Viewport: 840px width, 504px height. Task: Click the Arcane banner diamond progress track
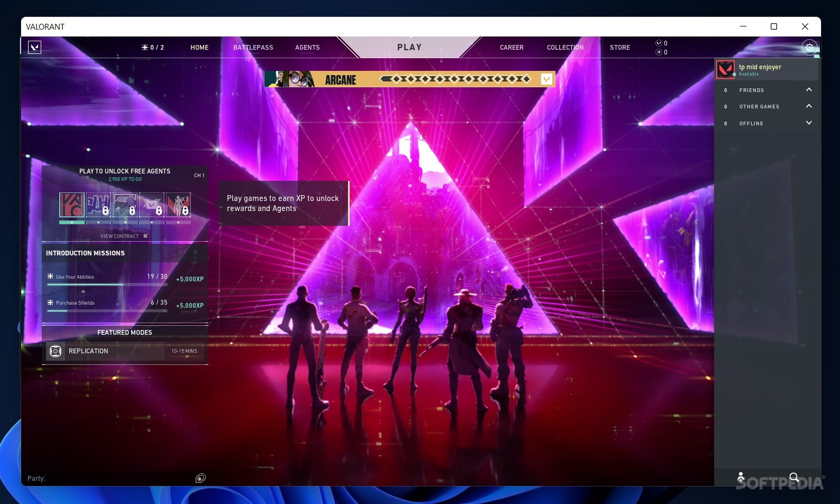(x=455, y=79)
